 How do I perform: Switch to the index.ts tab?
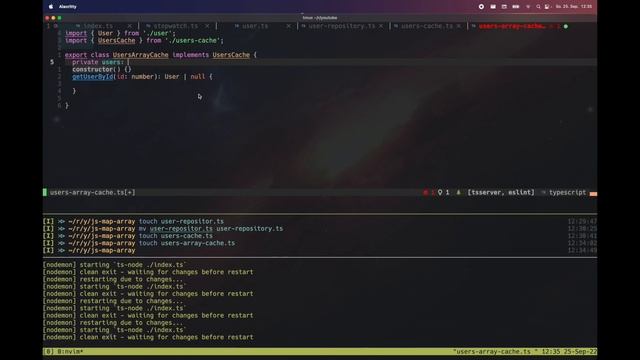[98, 26]
